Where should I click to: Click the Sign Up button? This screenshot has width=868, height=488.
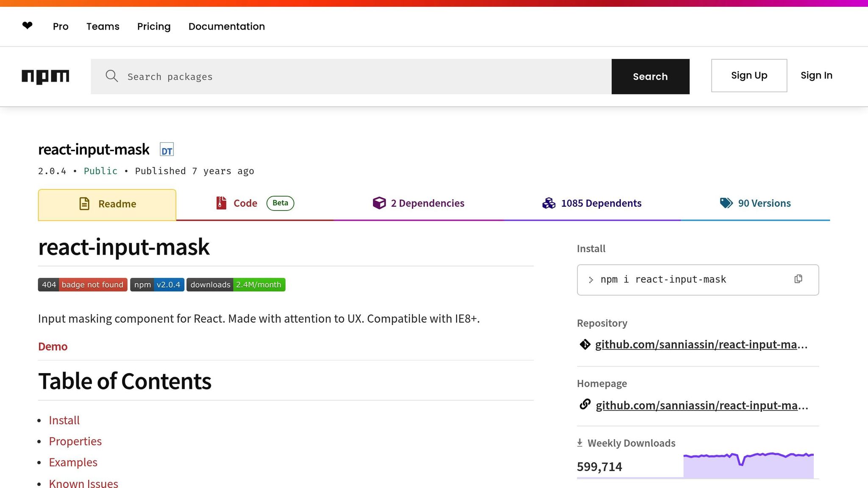749,75
